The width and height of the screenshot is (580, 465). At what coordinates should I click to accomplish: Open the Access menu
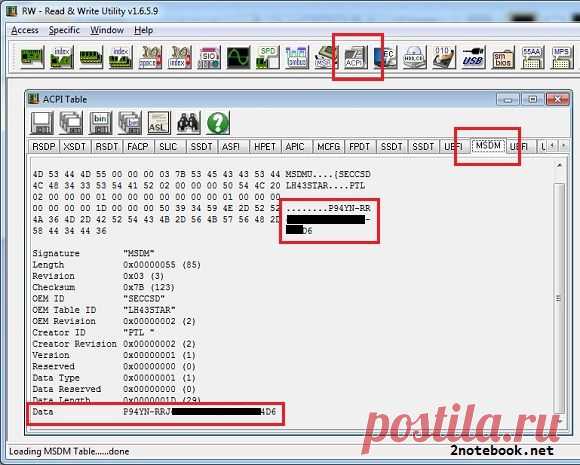click(x=25, y=30)
